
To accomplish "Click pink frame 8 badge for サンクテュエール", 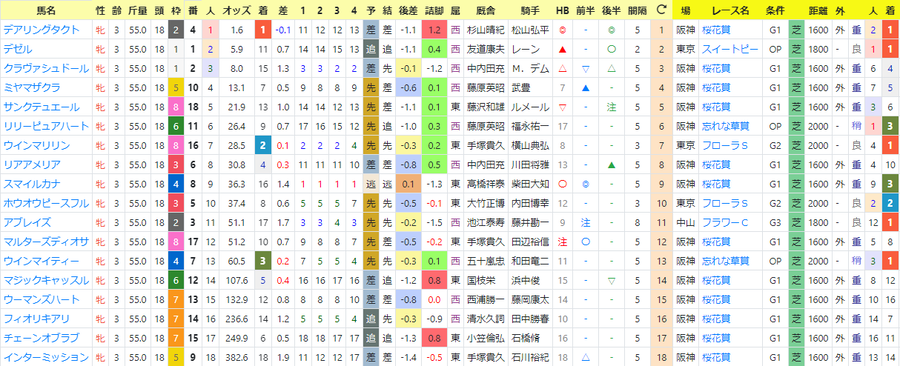I will pos(176,107).
